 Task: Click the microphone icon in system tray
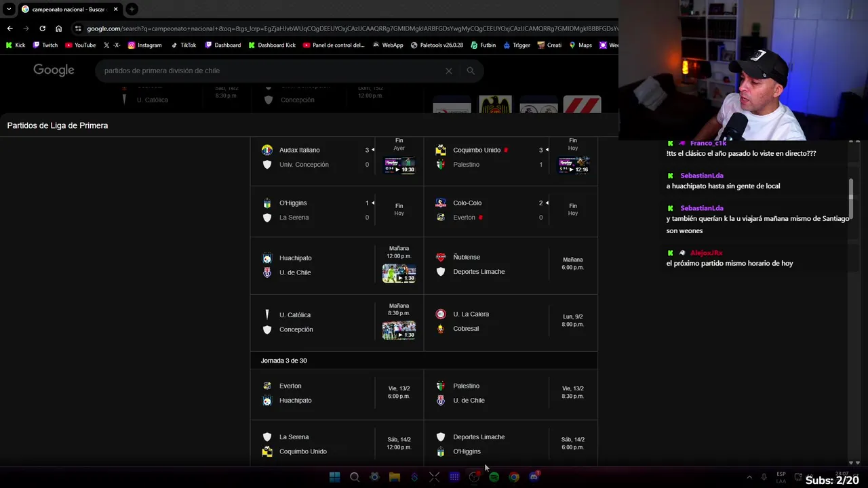[764, 477]
